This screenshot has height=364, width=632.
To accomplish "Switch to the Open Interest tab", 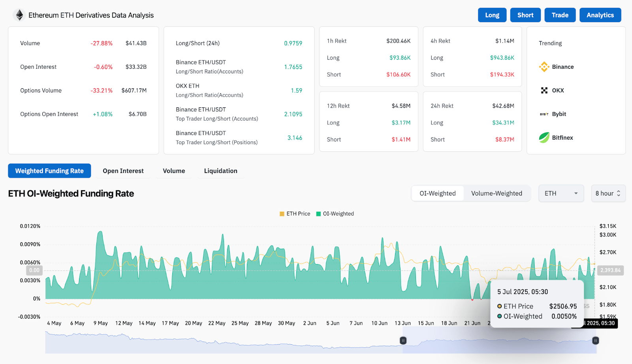I will pos(123,171).
